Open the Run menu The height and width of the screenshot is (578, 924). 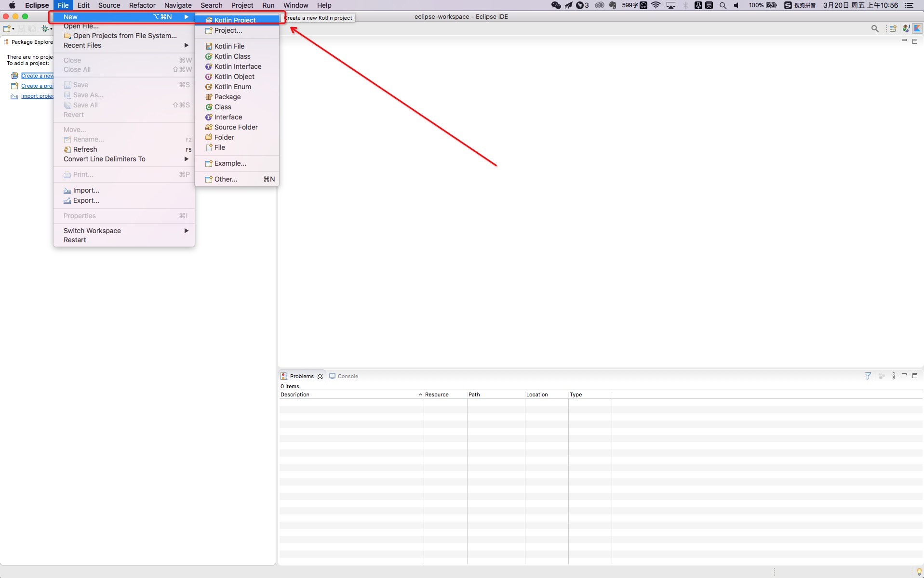click(268, 5)
